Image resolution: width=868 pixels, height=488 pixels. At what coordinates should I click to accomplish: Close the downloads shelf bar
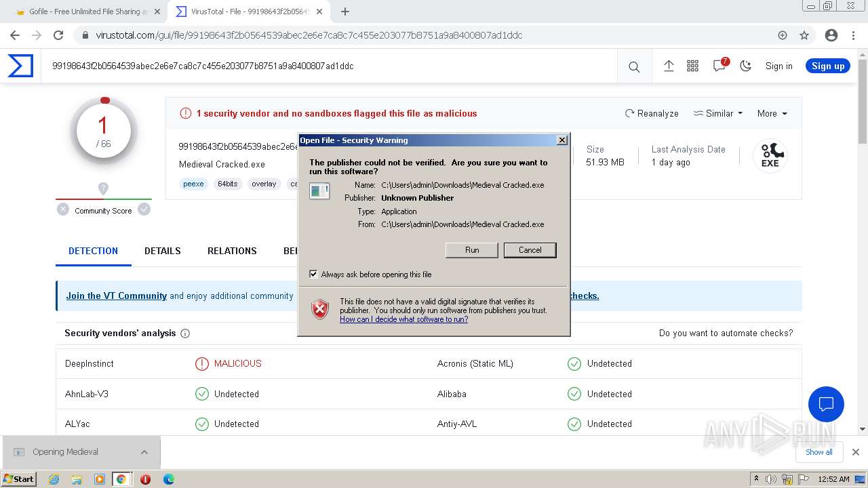pyautogui.click(x=856, y=452)
